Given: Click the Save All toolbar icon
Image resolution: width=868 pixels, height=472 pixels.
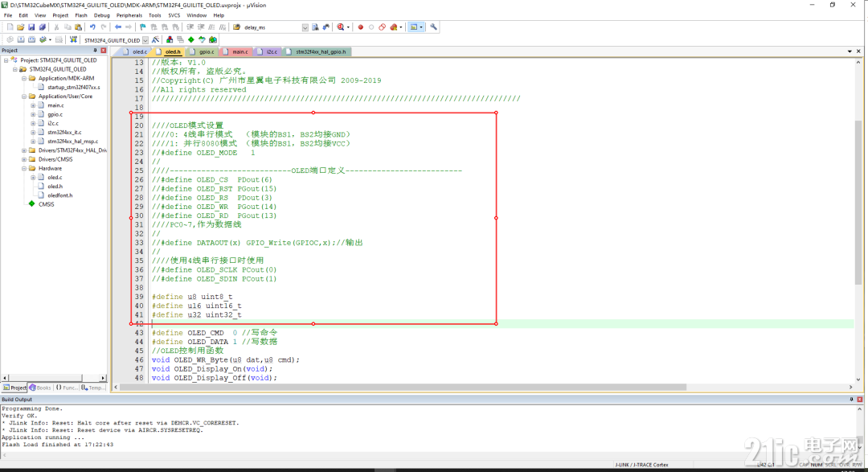Looking at the screenshot, I should [42, 27].
